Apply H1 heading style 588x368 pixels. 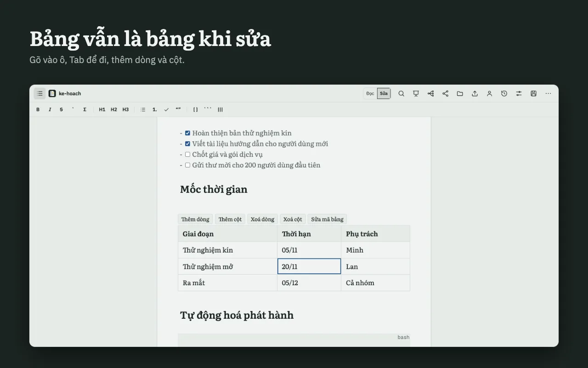point(102,109)
